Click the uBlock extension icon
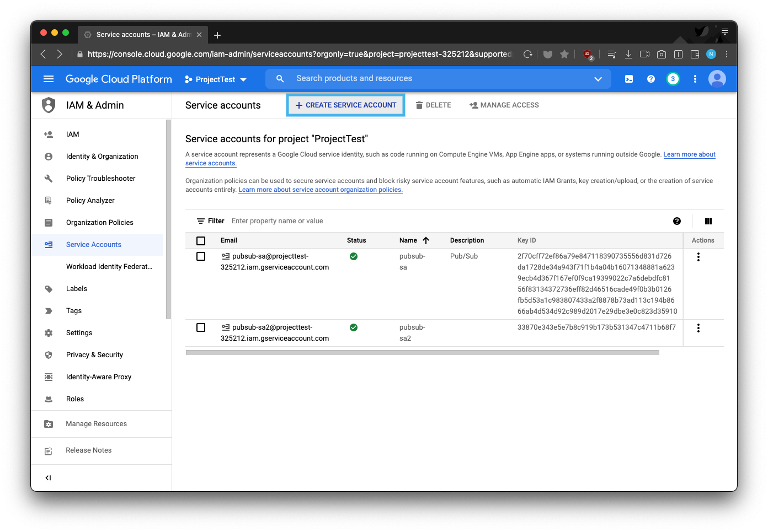Image resolution: width=768 pixels, height=532 pixels. pos(588,55)
